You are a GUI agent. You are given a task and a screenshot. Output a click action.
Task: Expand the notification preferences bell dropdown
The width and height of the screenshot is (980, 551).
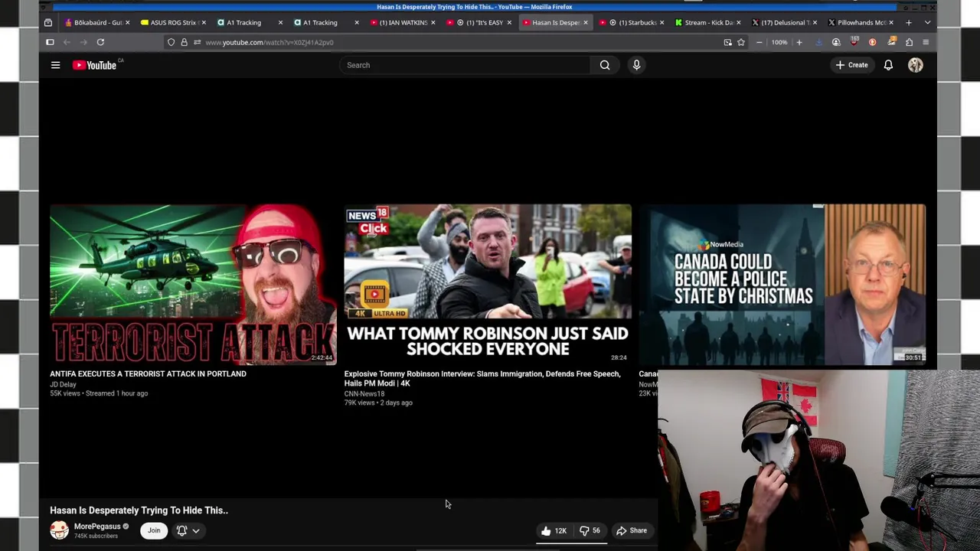click(x=188, y=530)
